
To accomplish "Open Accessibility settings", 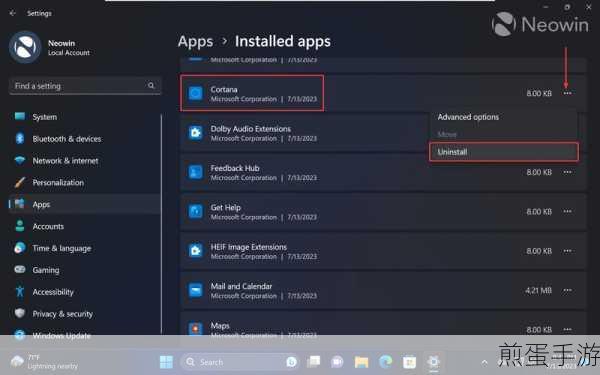I will [85, 292].
